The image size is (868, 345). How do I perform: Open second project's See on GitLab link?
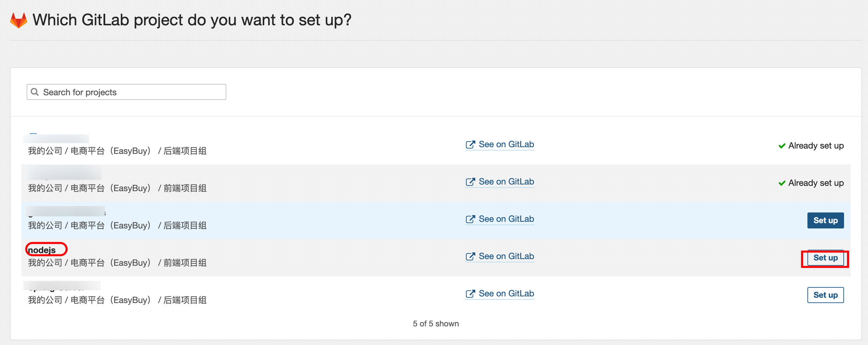tap(506, 182)
